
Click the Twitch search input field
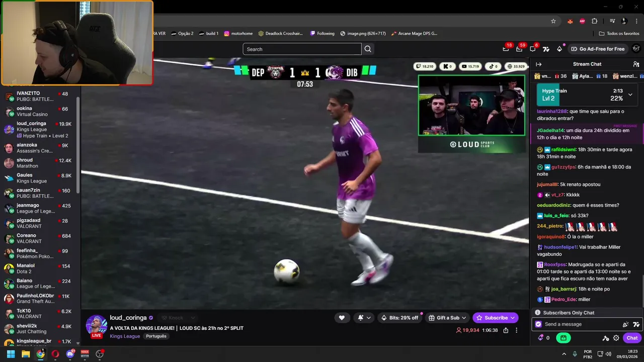click(302, 49)
